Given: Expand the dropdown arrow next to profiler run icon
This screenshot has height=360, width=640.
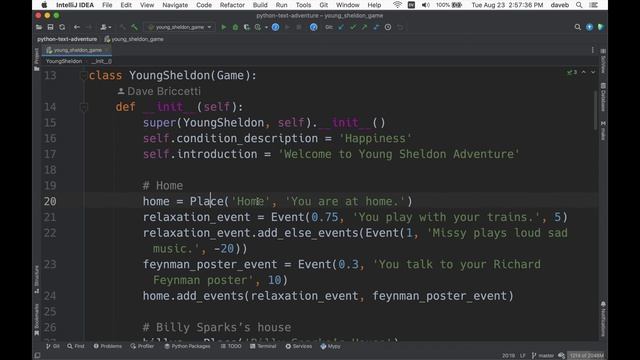Looking at the screenshot, I should pyautogui.click(x=266, y=27).
